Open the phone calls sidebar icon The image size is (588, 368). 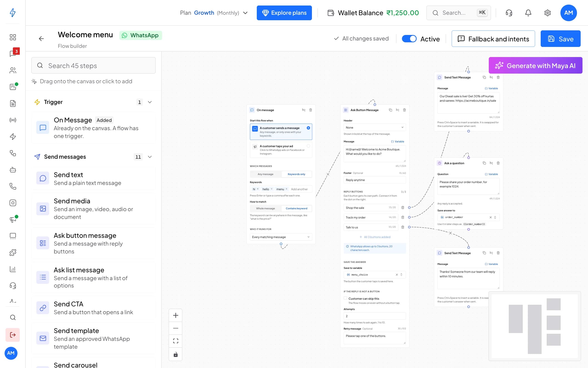coord(13,186)
